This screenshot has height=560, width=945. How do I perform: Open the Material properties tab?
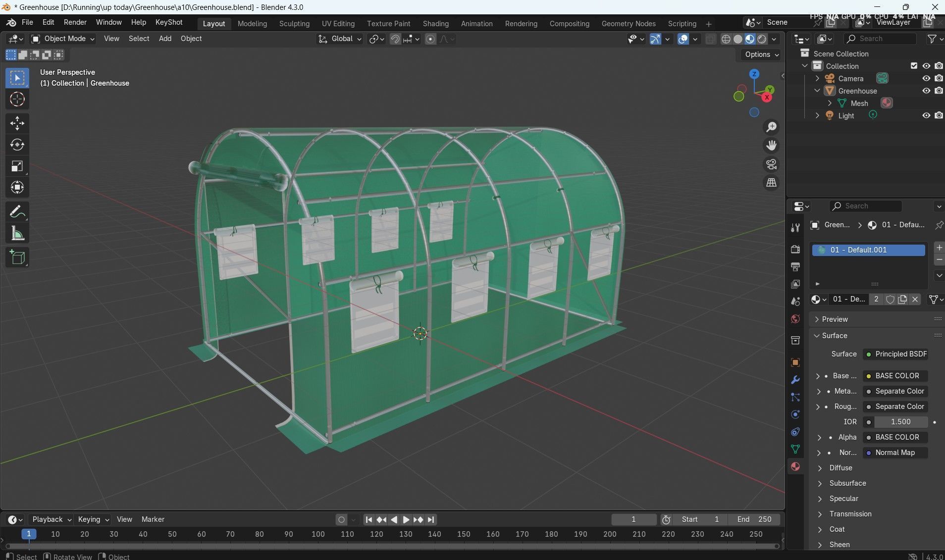pyautogui.click(x=795, y=466)
